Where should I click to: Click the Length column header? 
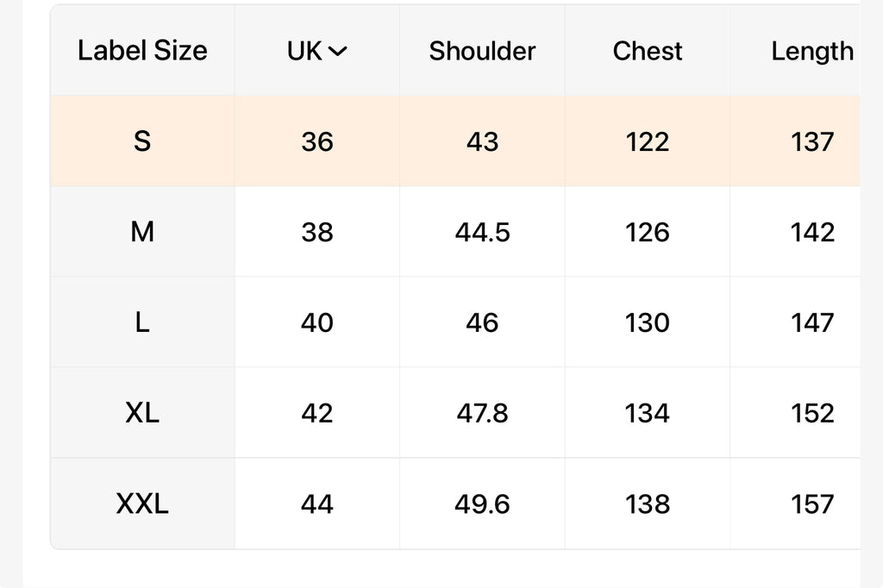click(811, 51)
